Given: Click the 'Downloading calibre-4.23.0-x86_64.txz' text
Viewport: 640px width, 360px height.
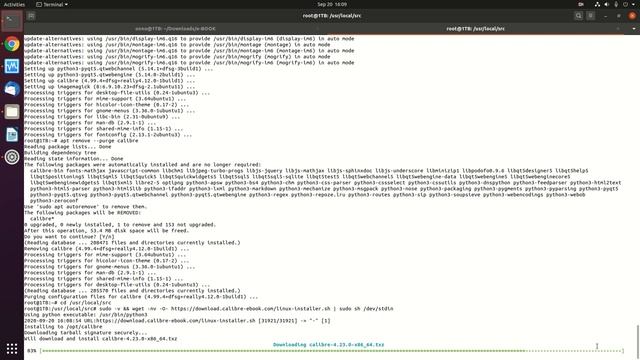Looking at the screenshot, I should [x=329, y=344].
